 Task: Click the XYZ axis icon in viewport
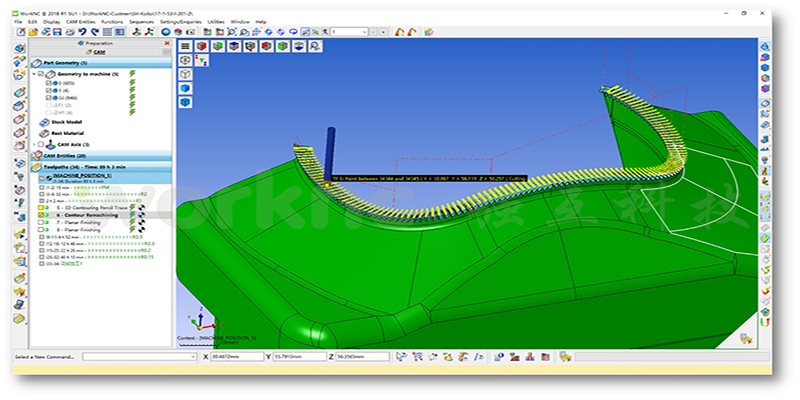pos(202,60)
